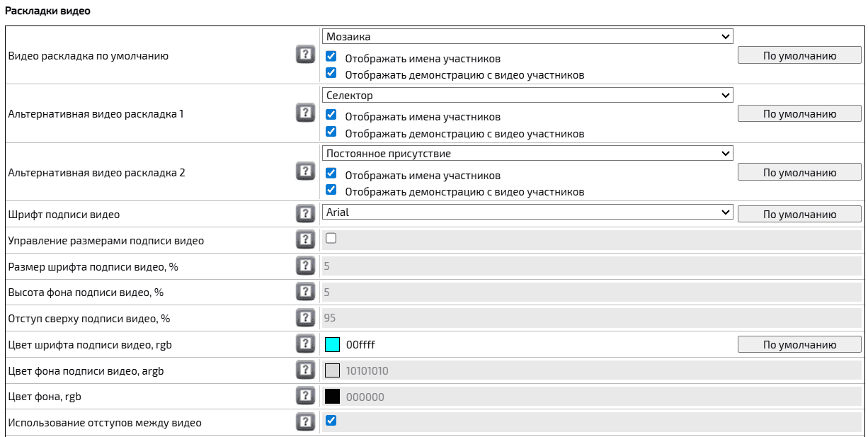Open the Arial font dropdown
The image size is (868, 437).
click(x=527, y=212)
